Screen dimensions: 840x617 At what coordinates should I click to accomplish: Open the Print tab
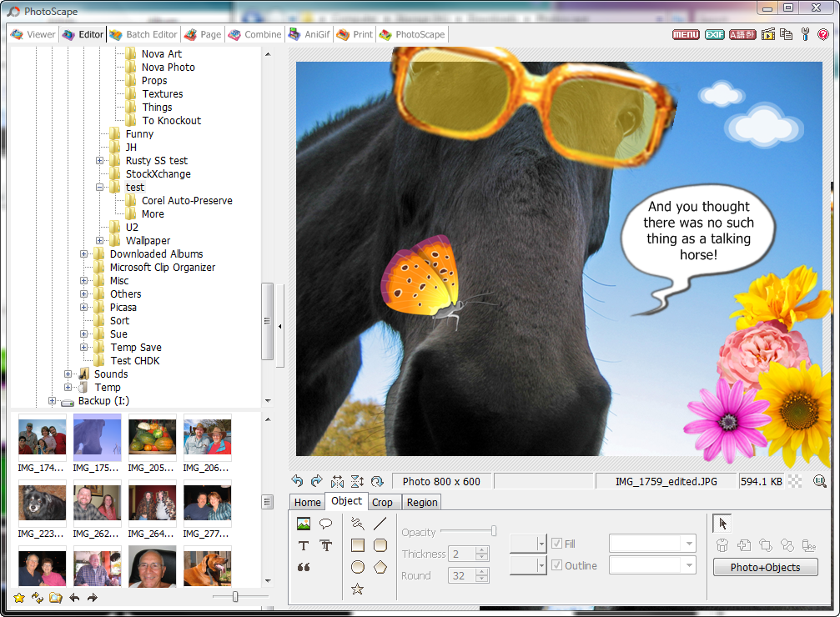pos(355,34)
